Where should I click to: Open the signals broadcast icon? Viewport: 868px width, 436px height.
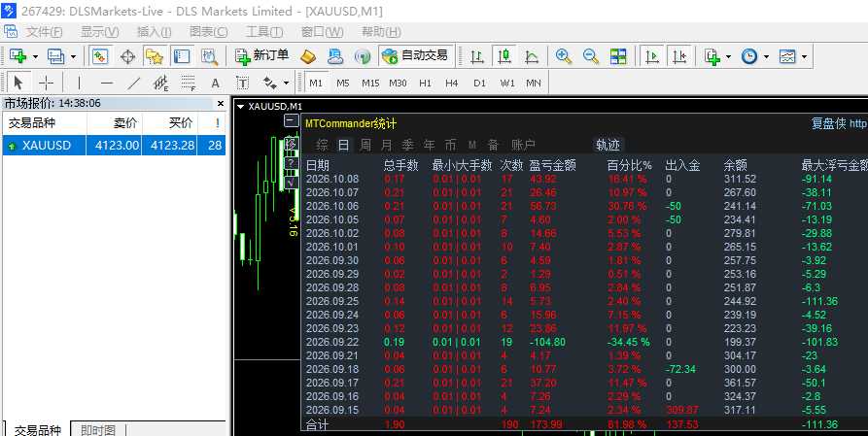362,56
